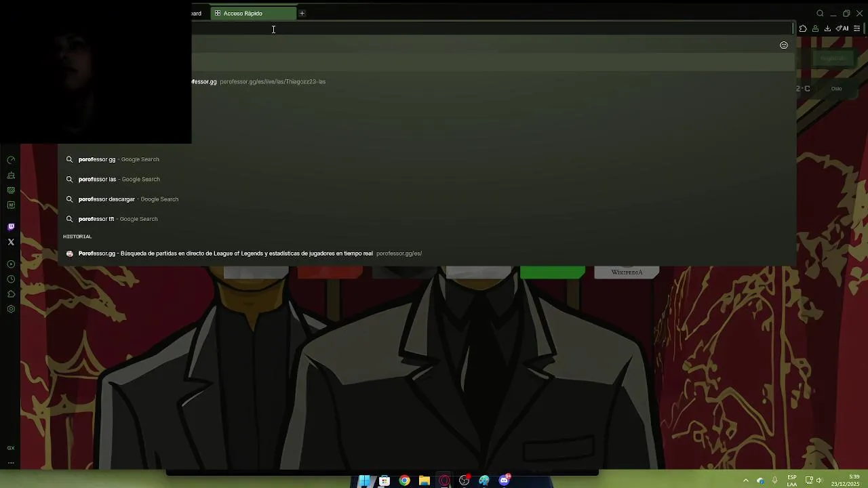This screenshot has height=488, width=868.
Task: Switch to the Acceso Rápido tab
Action: click(x=252, y=14)
